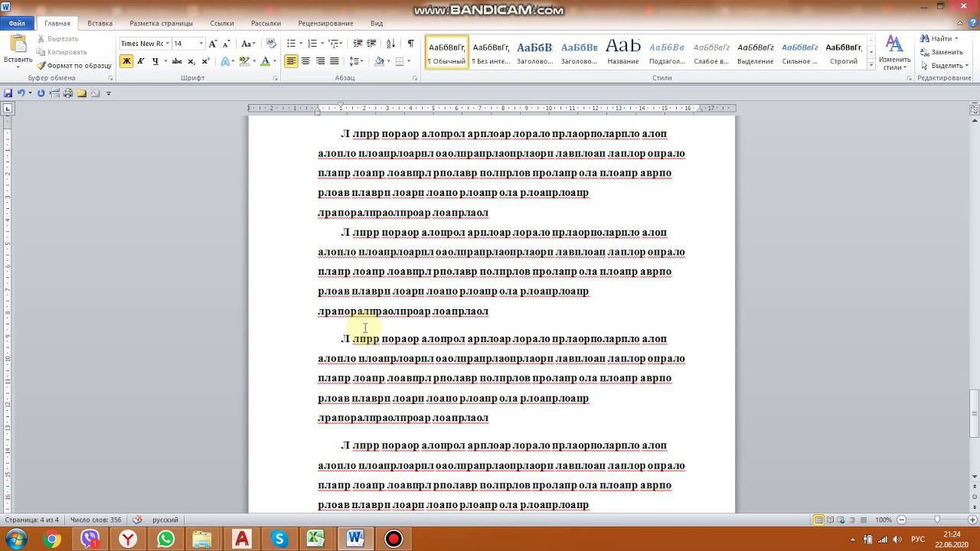The width and height of the screenshot is (980, 551).
Task: Click the line spacing icon
Action: [354, 61]
